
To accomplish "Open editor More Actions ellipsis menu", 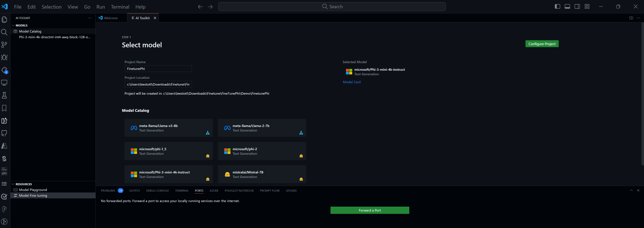I will click(x=638, y=18).
